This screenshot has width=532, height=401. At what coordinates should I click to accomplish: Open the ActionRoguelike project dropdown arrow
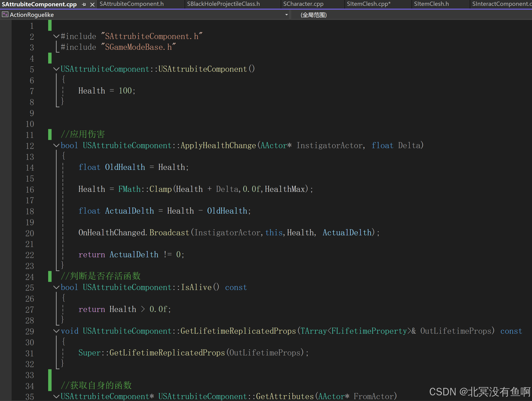point(286,15)
